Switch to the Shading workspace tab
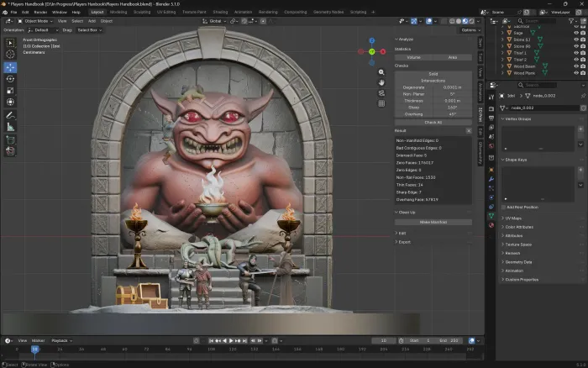Screen dimensions: 588x368 coord(220,12)
